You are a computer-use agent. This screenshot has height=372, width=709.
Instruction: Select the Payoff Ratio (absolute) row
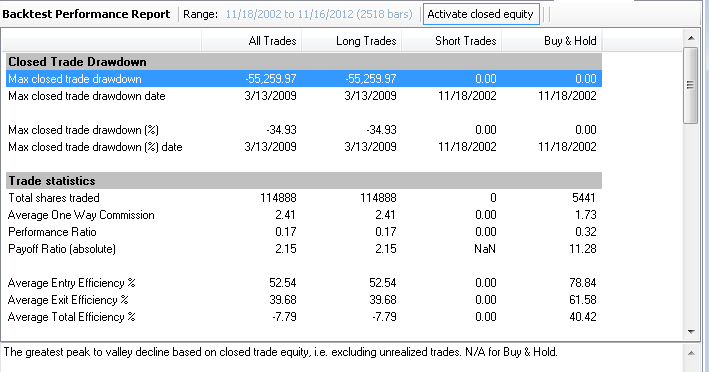(304, 249)
